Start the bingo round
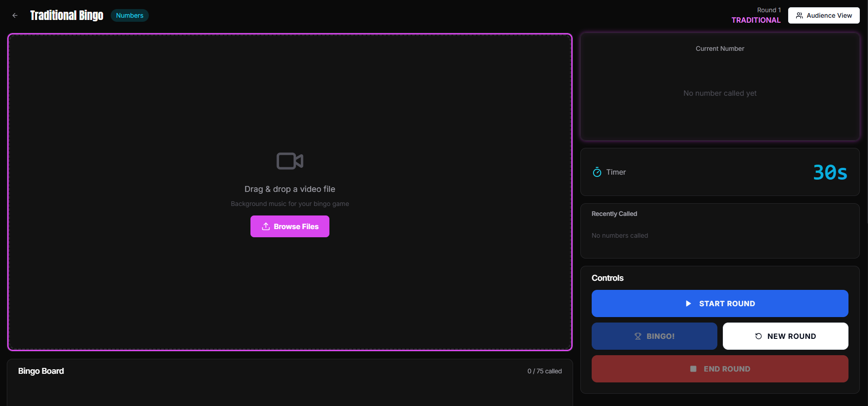 point(720,303)
